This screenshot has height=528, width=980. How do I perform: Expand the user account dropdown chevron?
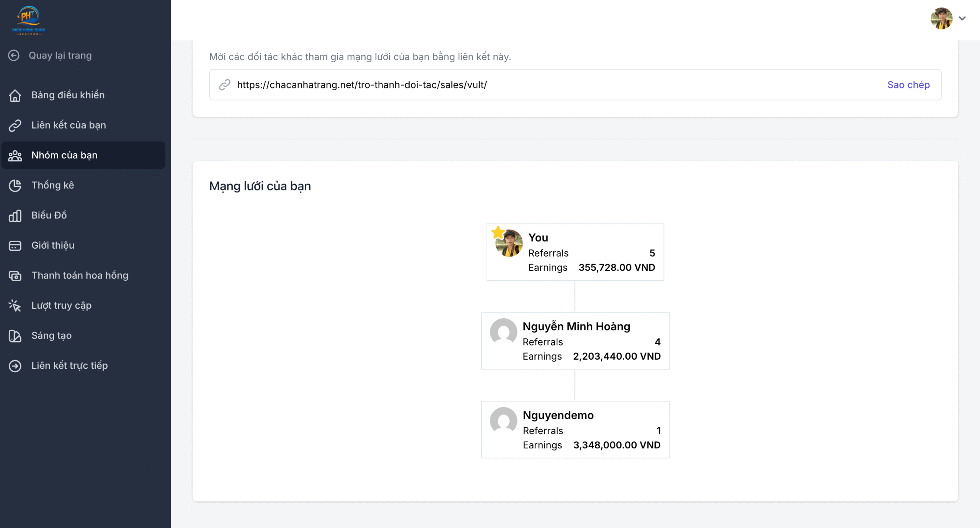coord(962,18)
